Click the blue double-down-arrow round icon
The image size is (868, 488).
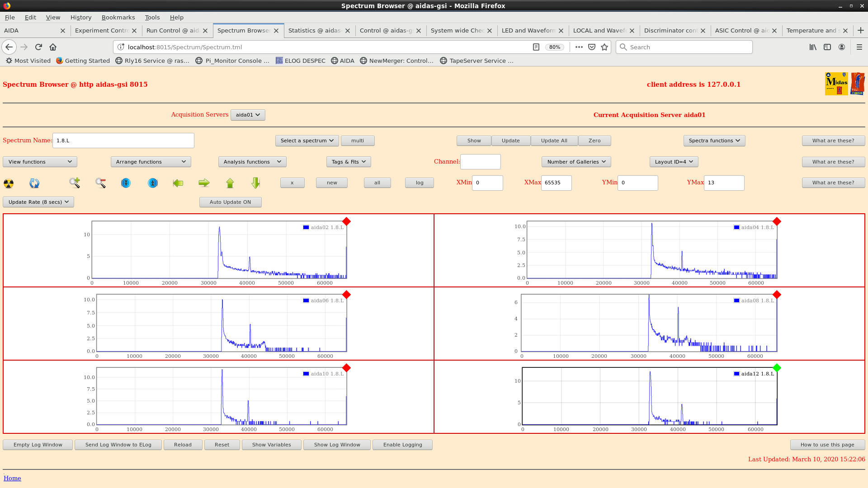126,183
